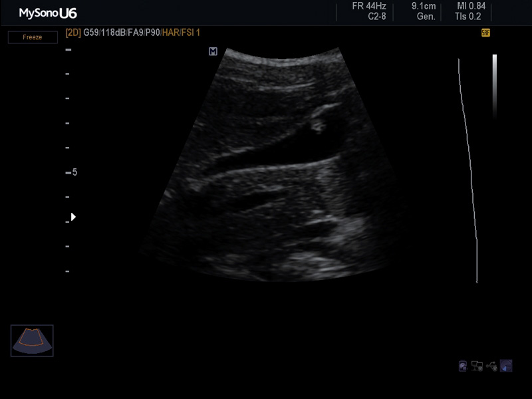Open the C2-8 probe selection

(x=376, y=17)
